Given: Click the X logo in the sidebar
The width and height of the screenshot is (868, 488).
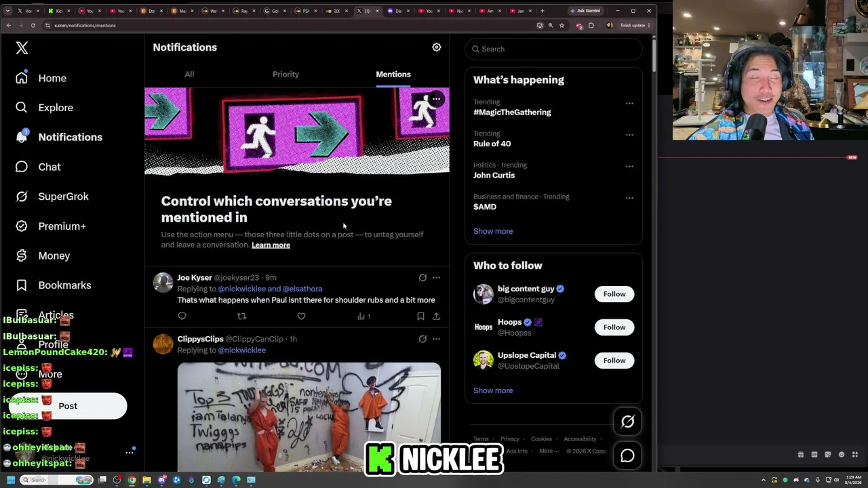Looking at the screenshot, I should coord(22,48).
